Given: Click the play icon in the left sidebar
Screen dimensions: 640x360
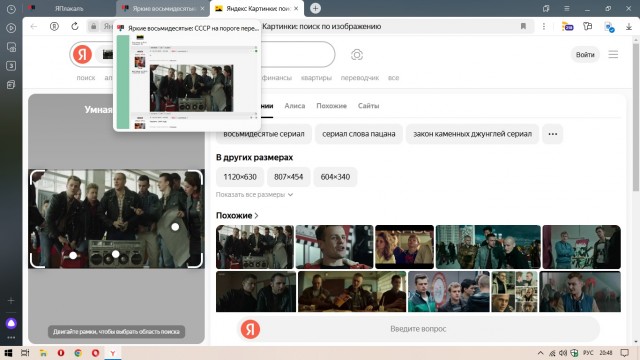Looking at the screenshot, I should click(11, 28).
